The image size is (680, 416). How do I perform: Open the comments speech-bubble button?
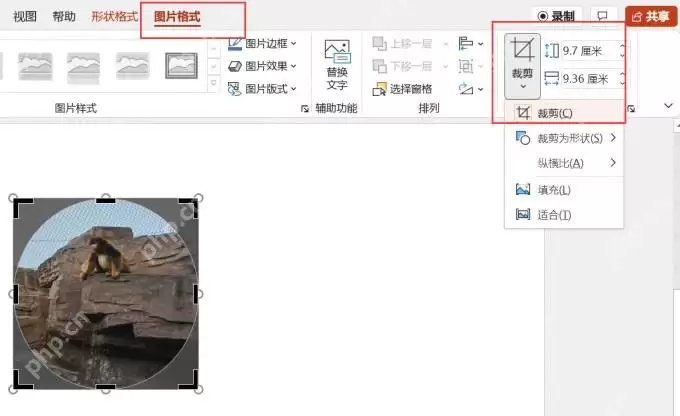click(602, 16)
